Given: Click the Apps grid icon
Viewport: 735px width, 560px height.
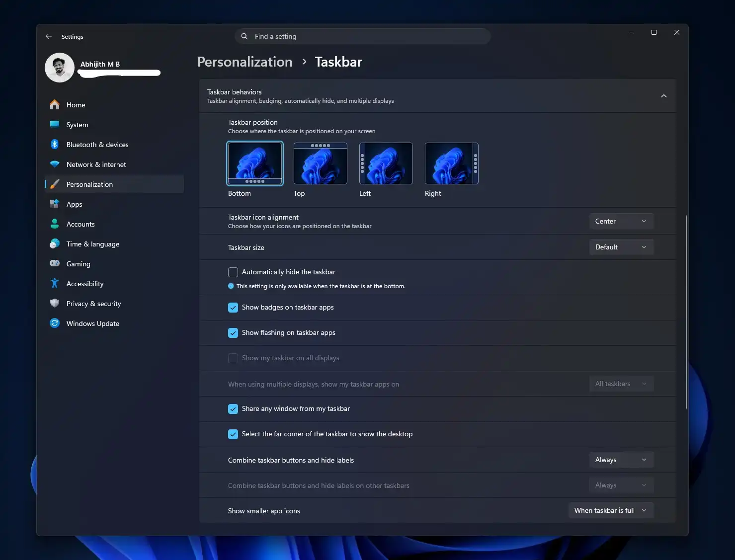Looking at the screenshot, I should 55,204.
